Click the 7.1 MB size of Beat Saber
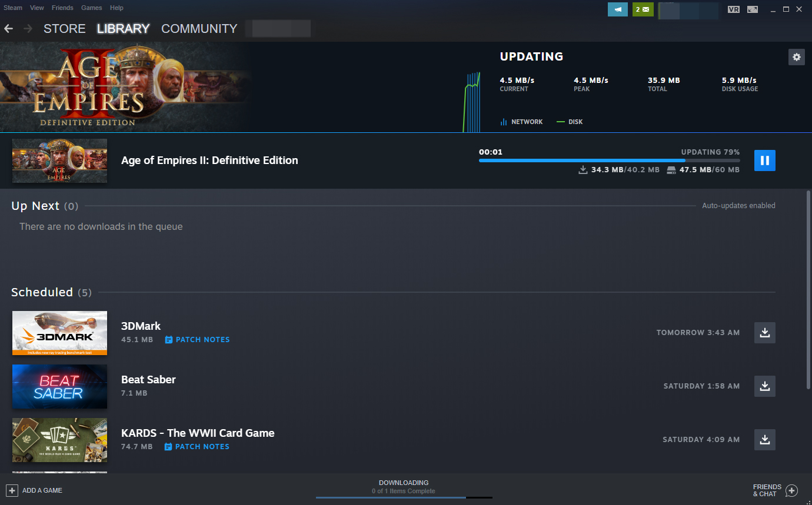The image size is (812, 505). point(134,393)
